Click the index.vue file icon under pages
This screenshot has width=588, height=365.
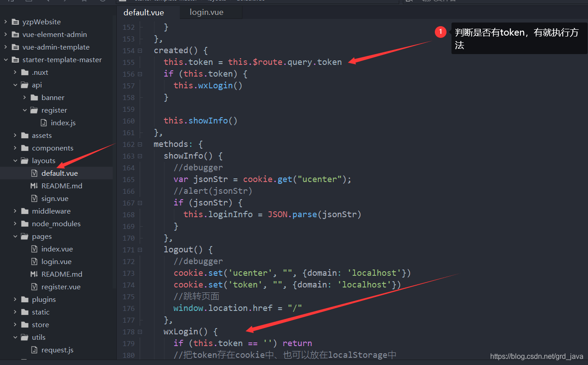pyautogui.click(x=34, y=249)
